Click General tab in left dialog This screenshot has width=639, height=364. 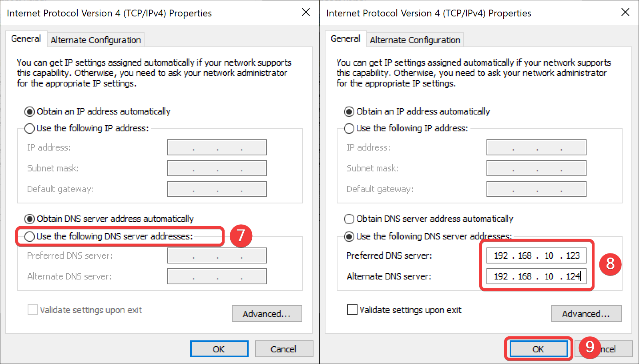click(x=26, y=39)
